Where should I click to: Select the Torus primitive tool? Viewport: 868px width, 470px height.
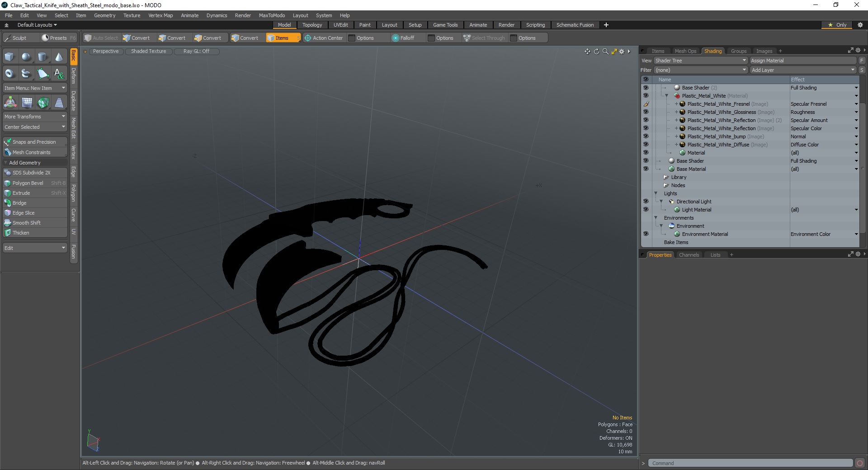tap(9, 73)
